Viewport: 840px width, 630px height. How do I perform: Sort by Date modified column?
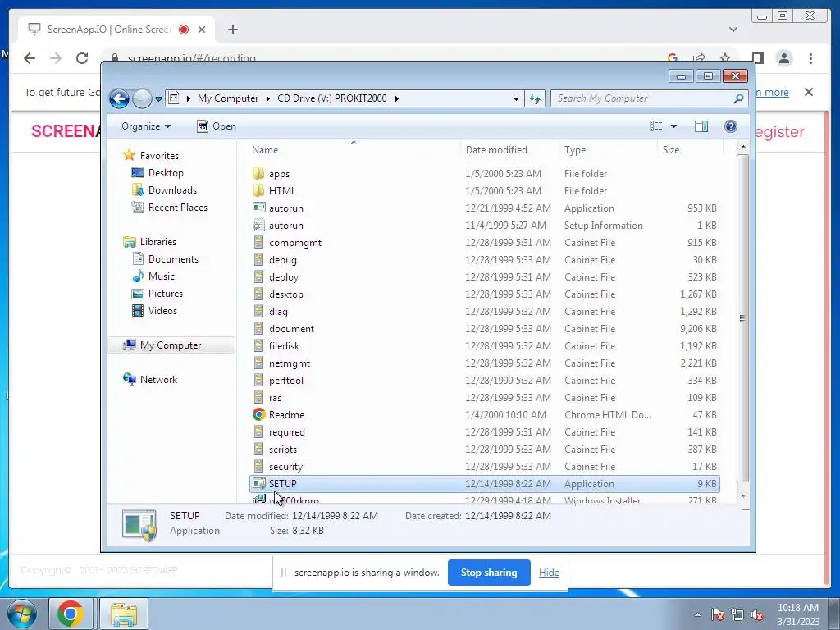click(509, 150)
